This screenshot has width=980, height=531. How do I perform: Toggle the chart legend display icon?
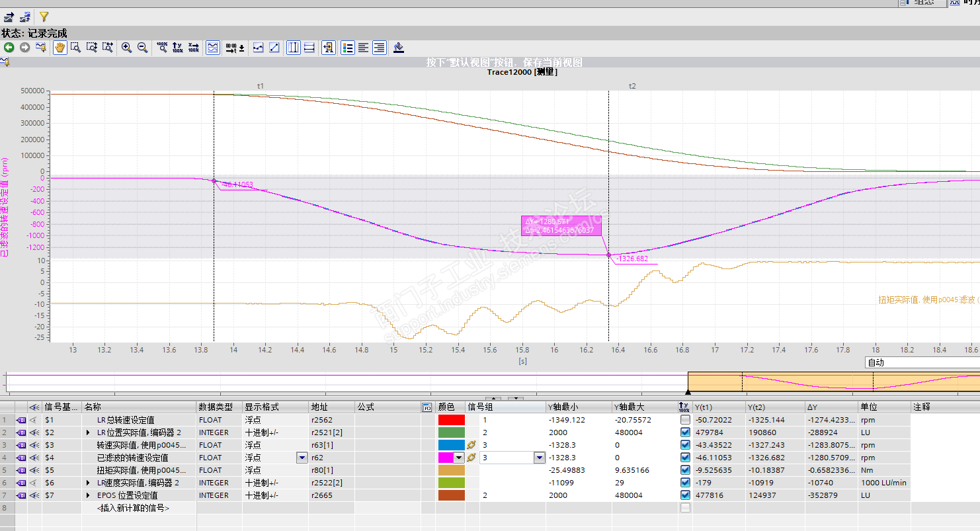pyautogui.click(x=348, y=48)
